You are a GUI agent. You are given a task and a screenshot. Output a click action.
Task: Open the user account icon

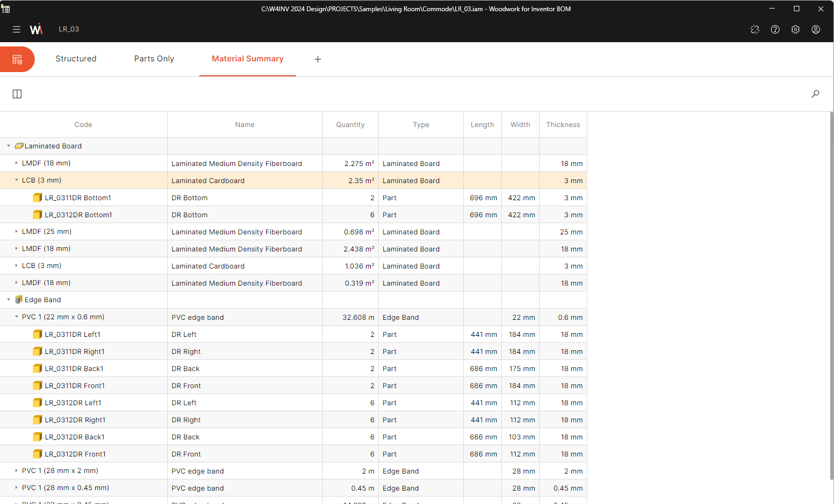pyautogui.click(x=816, y=29)
